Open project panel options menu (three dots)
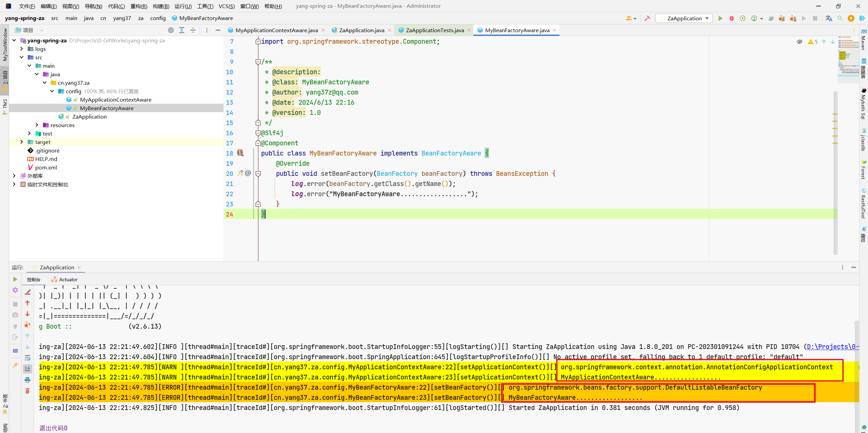Image resolution: width=868 pixels, height=433 pixels. [207, 30]
